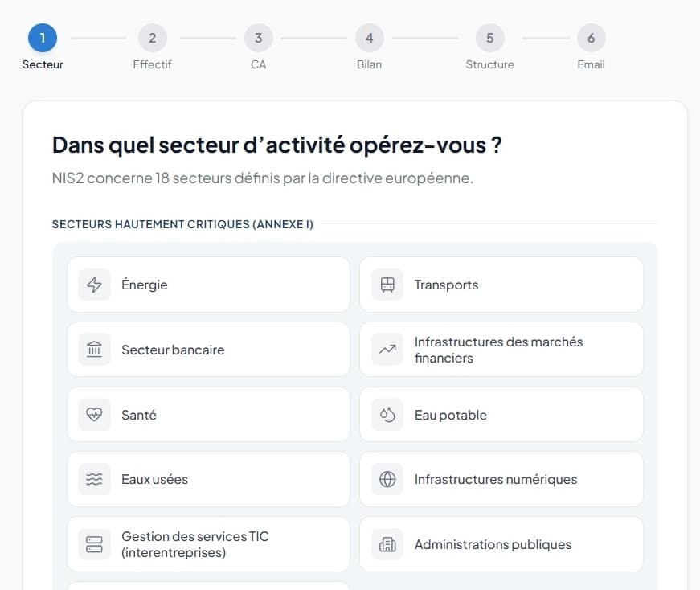Go to the Structure step
Viewport: 700px width, 590px height.
tap(489, 37)
